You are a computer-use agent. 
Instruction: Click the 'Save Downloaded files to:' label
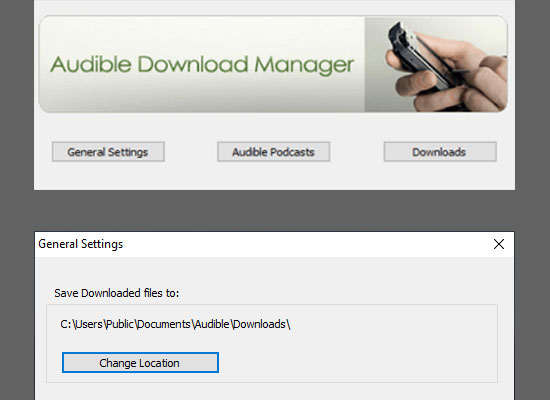(x=116, y=293)
